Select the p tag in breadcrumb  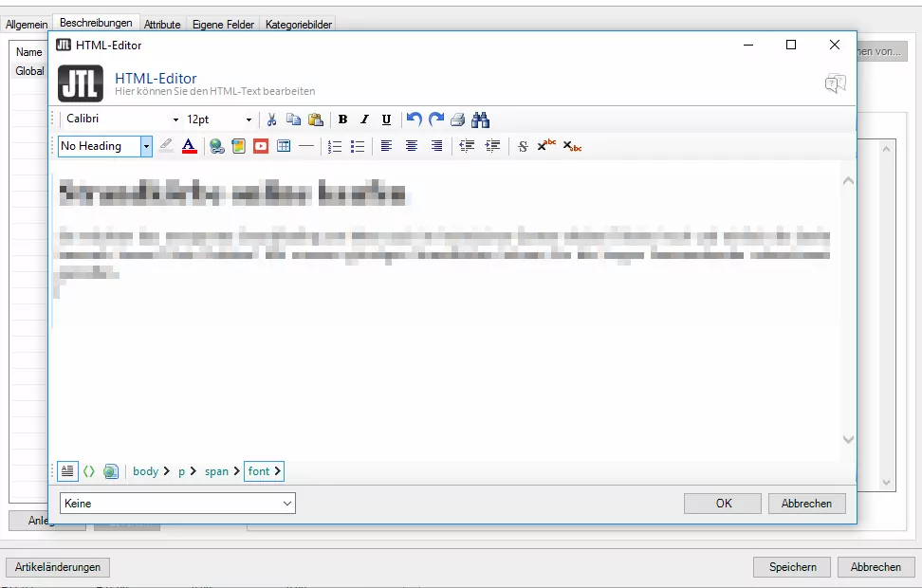(x=182, y=471)
